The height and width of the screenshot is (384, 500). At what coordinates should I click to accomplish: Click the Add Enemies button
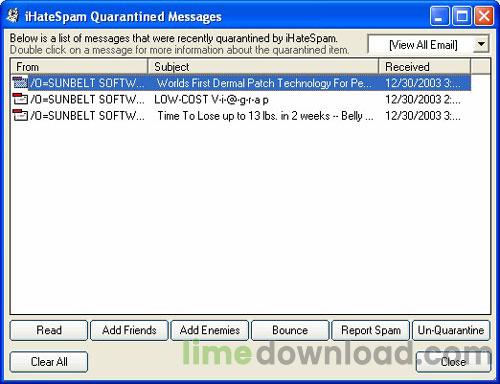tap(210, 330)
